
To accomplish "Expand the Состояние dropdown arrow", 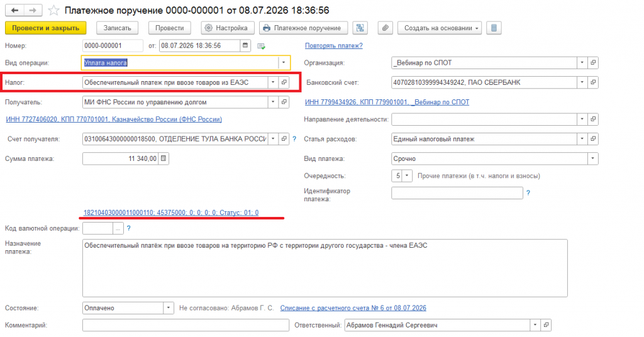I will coord(169,308).
